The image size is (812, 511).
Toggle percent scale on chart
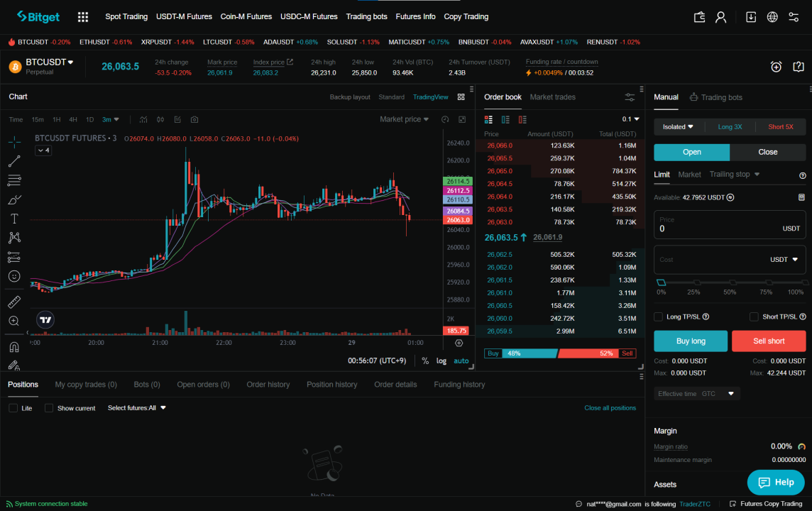(x=425, y=361)
